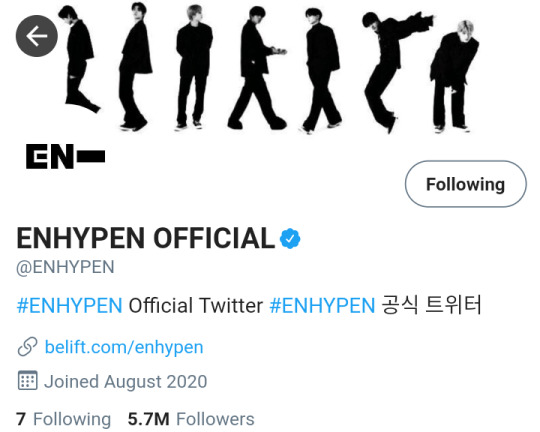Open the belift.com/enhypen website link
Image resolution: width=540 pixels, height=432 pixels.
point(124,347)
